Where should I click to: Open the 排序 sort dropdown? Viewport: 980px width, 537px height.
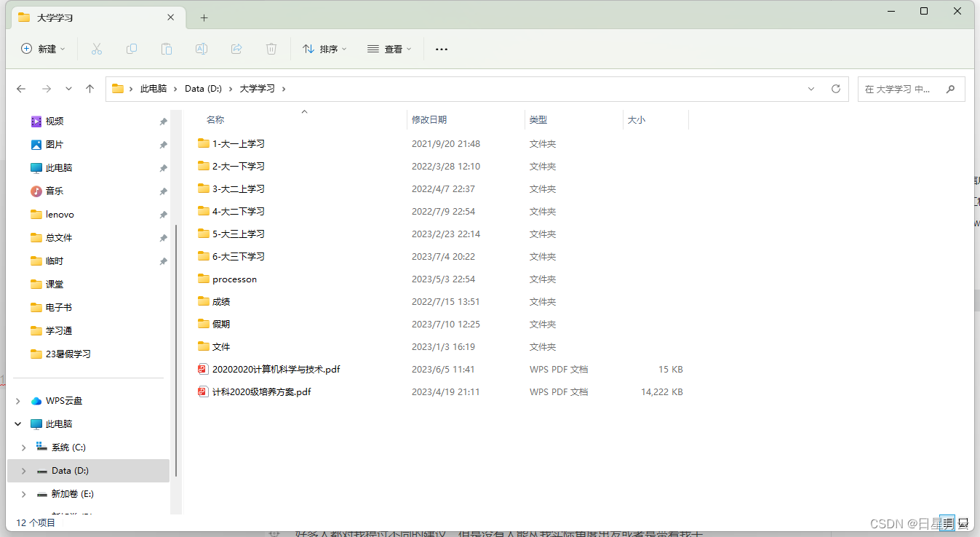(324, 49)
